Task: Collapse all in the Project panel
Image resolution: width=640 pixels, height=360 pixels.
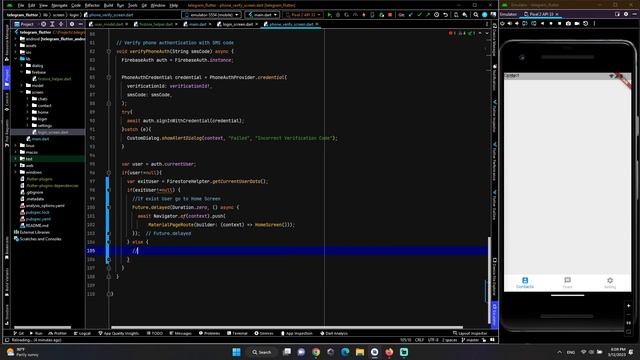Action: [x=61, y=24]
